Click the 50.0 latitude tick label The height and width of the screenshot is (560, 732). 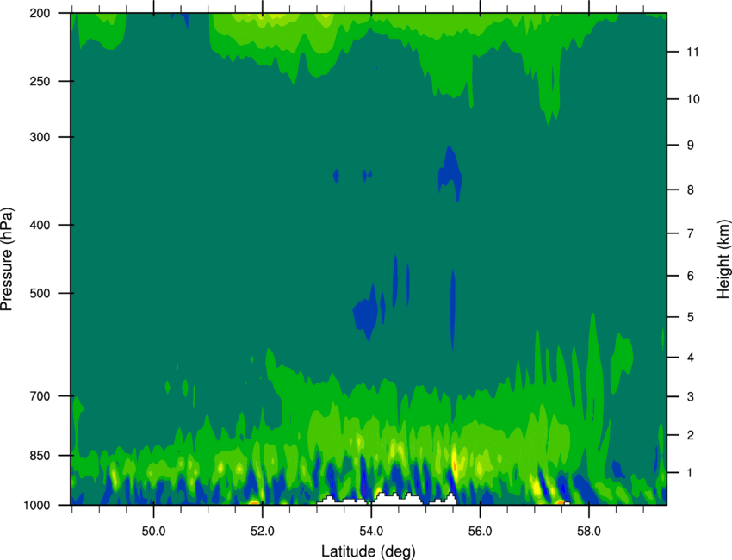point(153,532)
